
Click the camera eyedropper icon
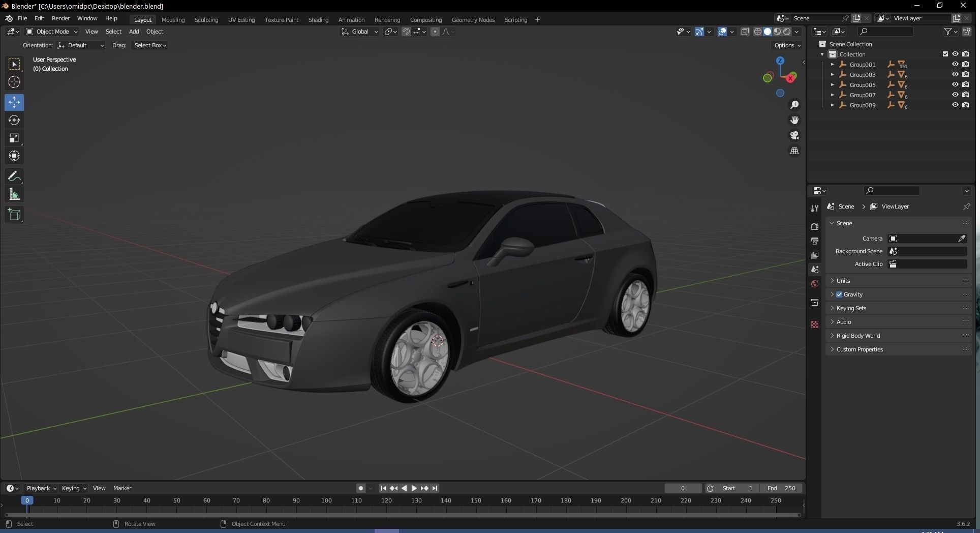coord(962,239)
